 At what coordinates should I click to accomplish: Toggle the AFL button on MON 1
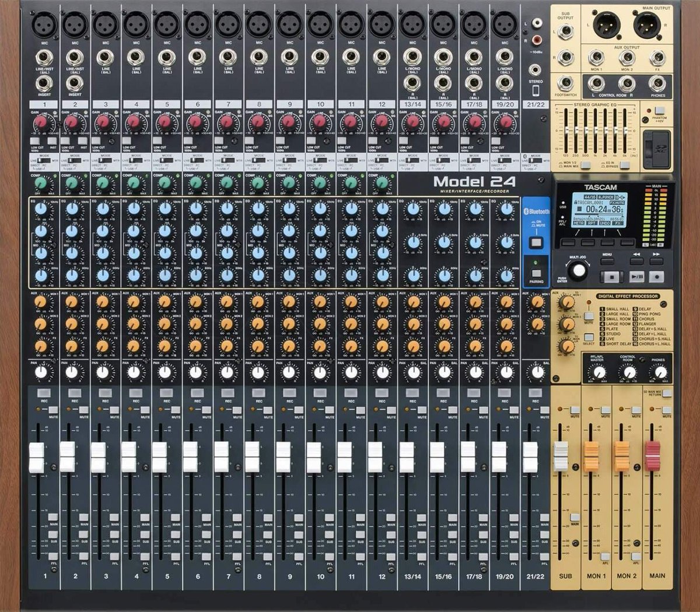click(x=605, y=557)
